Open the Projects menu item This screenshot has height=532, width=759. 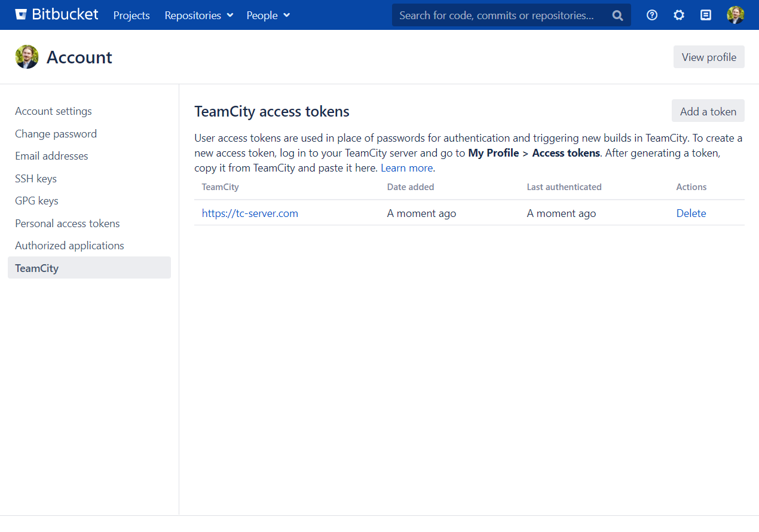click(131, 15)
